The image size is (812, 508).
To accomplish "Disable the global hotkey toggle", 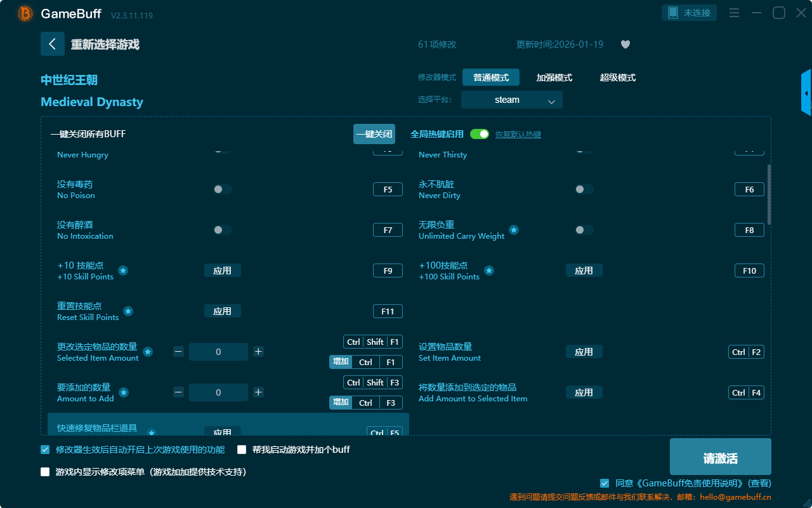I will (x=480, y=134).
